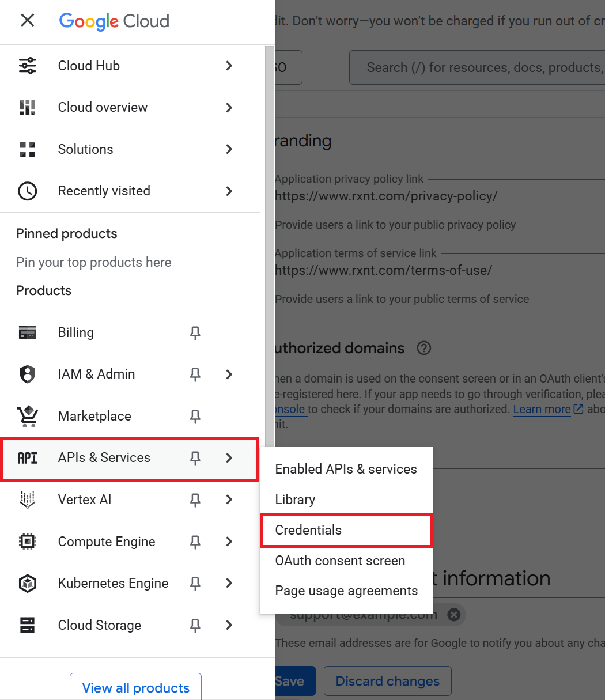
Task: Pin the Compute Engine product
Action: [x=195, y=542]
